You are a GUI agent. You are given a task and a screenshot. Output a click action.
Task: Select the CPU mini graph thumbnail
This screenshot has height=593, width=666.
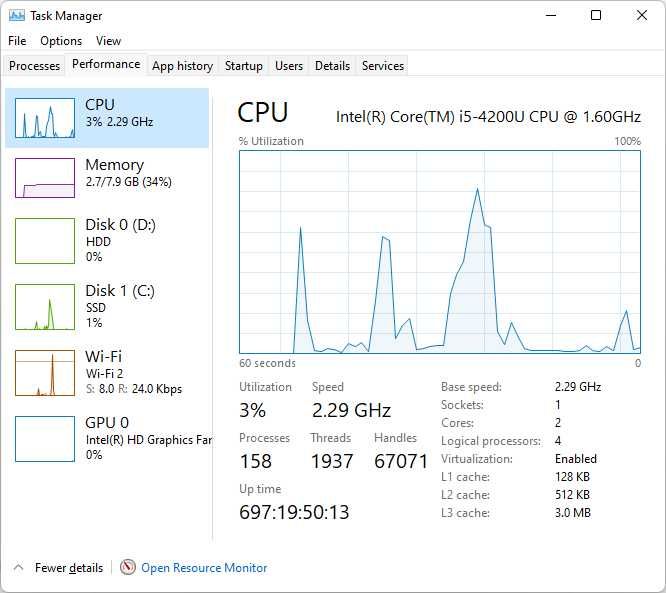(45, 118)
